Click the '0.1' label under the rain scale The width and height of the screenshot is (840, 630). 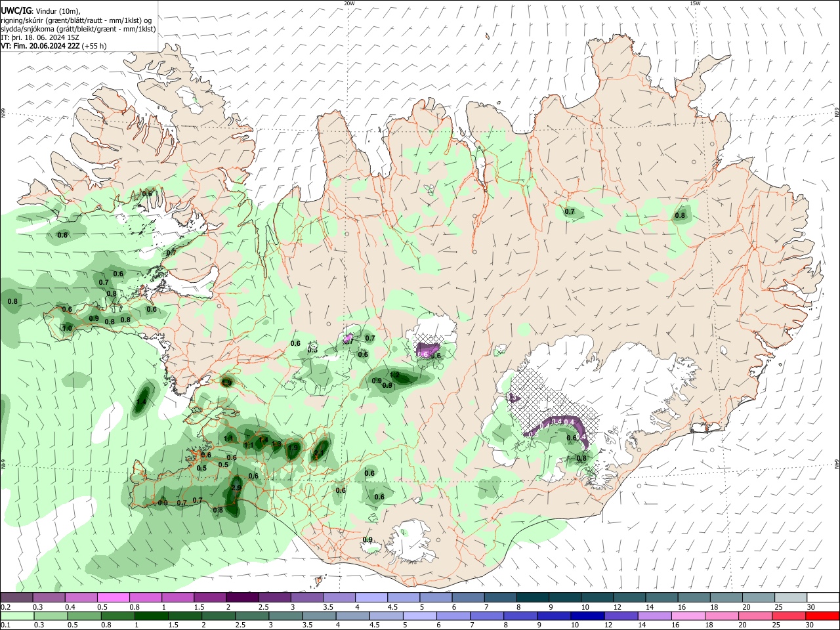click(x=5, y=625)
